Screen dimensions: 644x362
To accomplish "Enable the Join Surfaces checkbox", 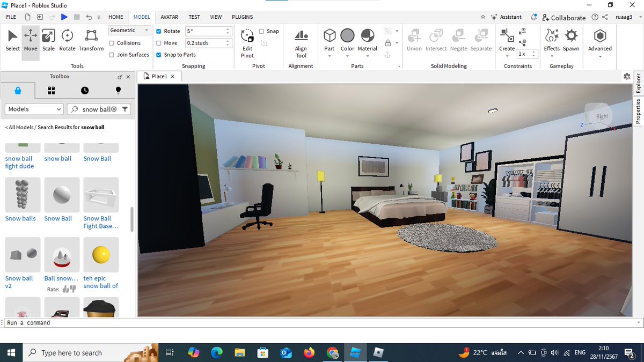I will [x=112, y=55].
